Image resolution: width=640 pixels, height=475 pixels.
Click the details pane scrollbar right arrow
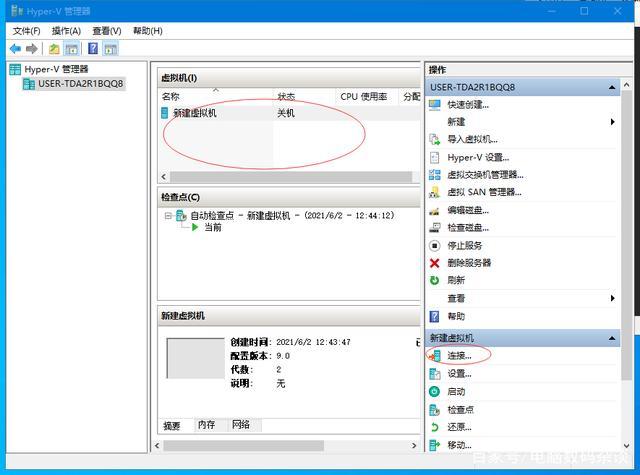coord(414,446)
